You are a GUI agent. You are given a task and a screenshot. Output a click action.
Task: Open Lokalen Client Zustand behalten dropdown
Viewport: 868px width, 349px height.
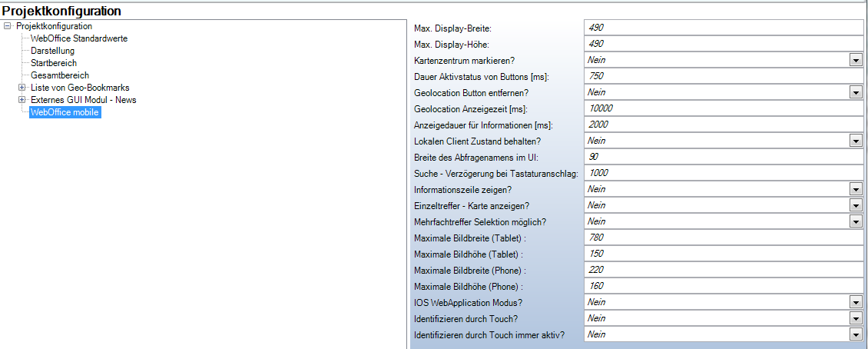click(x=855, y=141)
